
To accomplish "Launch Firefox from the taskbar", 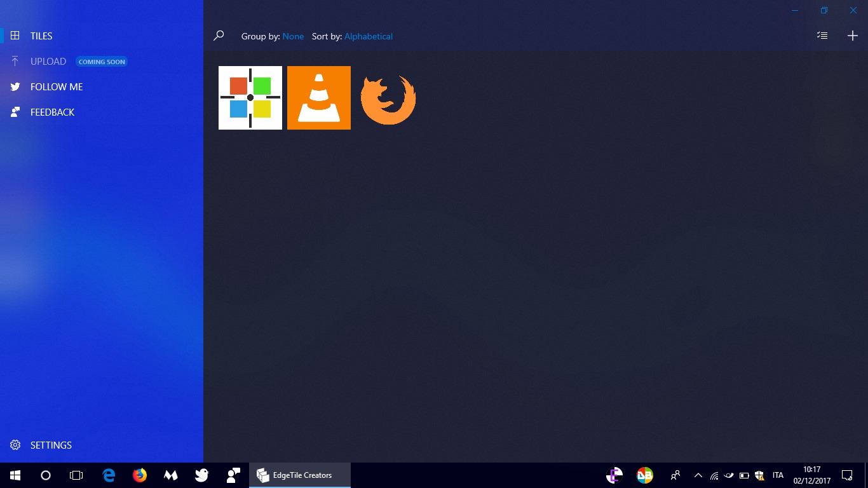I will point(139,475).
